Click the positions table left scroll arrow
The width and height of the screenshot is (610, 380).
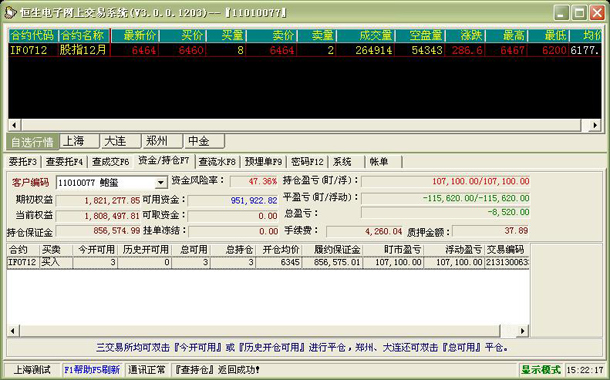point(12,331)
